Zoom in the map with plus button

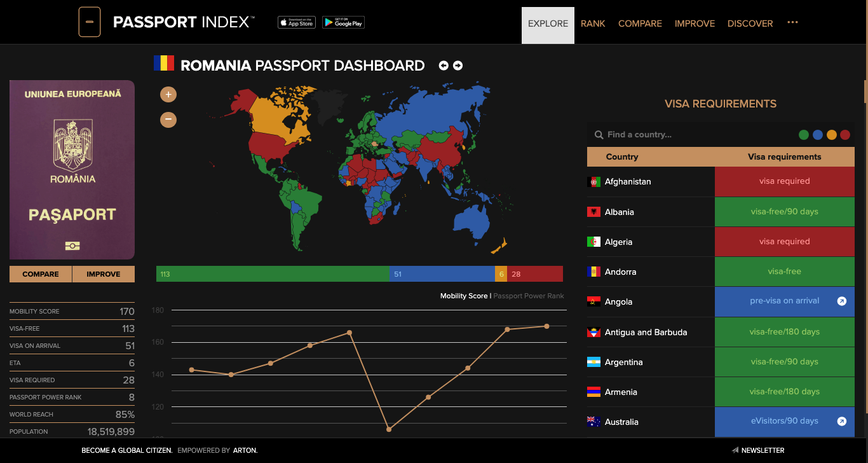click(x=168, y=95)
